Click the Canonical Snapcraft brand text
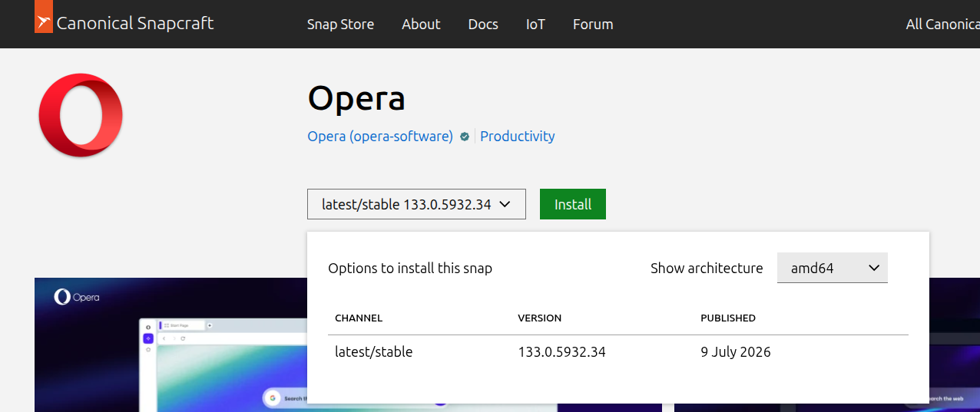980x412 pixels. 135,23
